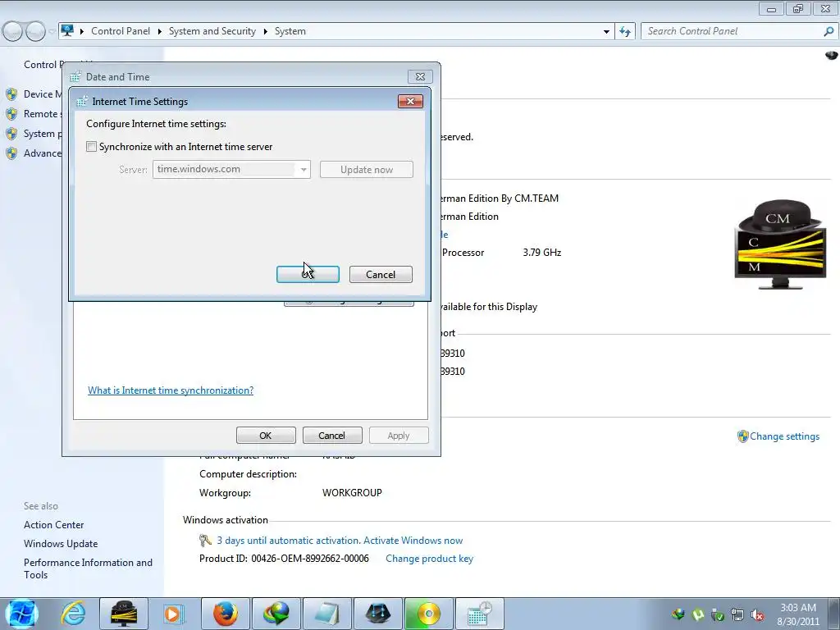Click shield icon next to Advanced settings

click(11, 153)
